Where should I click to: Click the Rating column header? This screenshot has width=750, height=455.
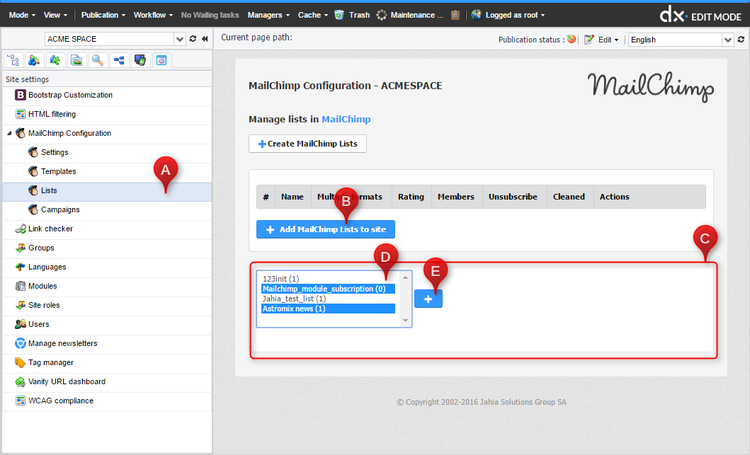411,197
